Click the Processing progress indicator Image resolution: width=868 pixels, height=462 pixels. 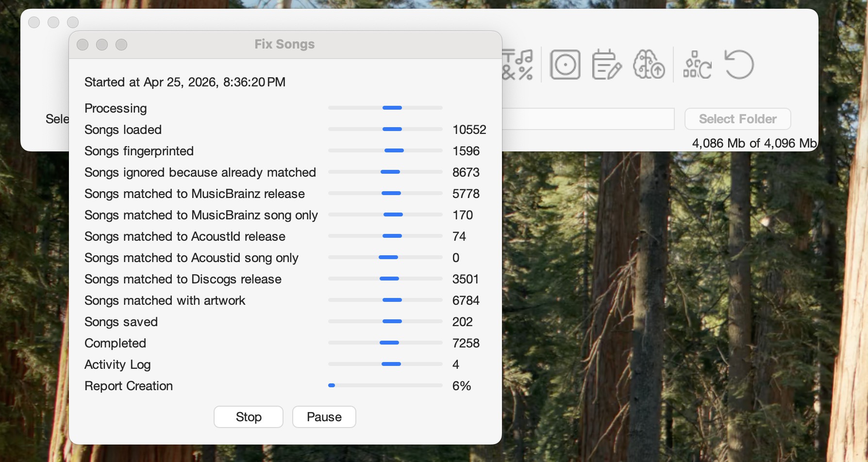[385, 108]
